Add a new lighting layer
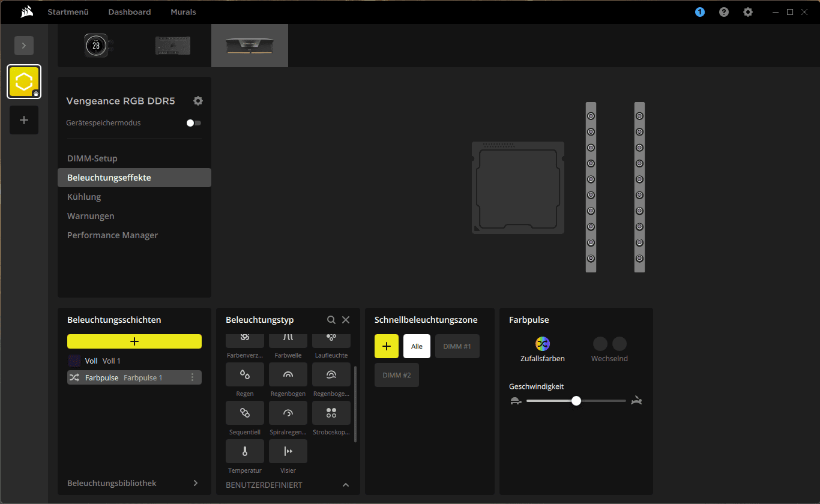 pyautogui.click(x=134, y=341)
